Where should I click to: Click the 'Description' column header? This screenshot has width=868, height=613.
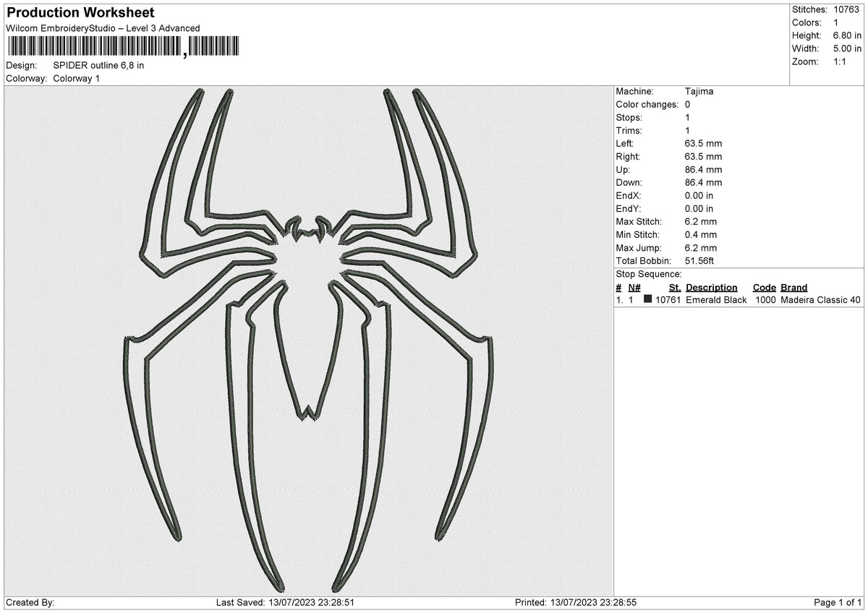coord(712,287)
